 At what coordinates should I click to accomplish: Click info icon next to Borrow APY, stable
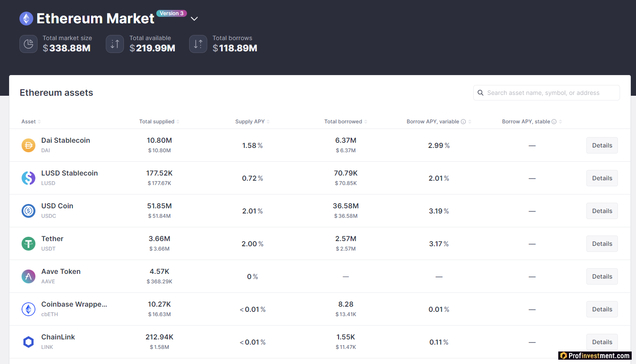click(554, 122)
